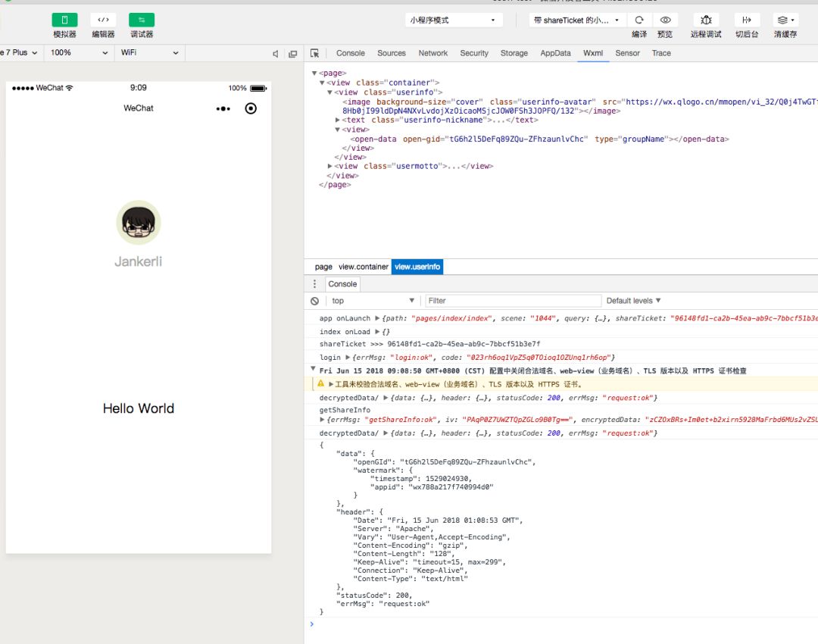The height and width of the screenshot is (644, 818).
Task: Toggle the simulator panel button (模拟器)
Action: 64,20
